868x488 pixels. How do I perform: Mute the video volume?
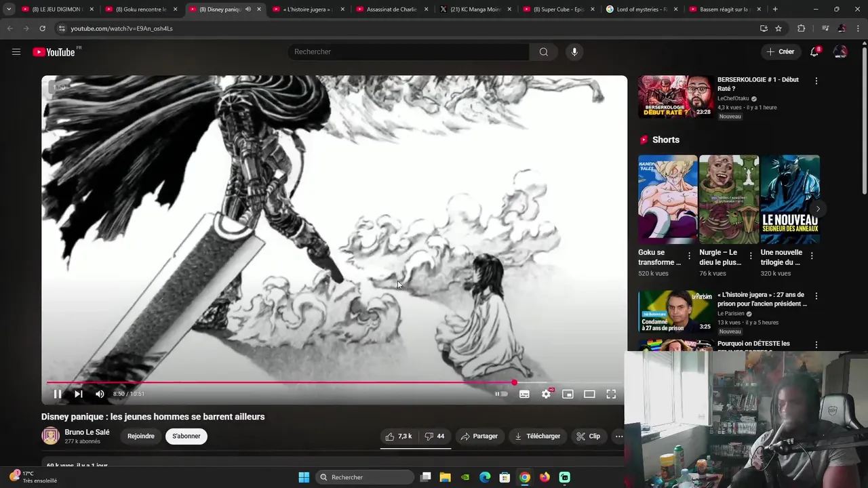(100, 394)
